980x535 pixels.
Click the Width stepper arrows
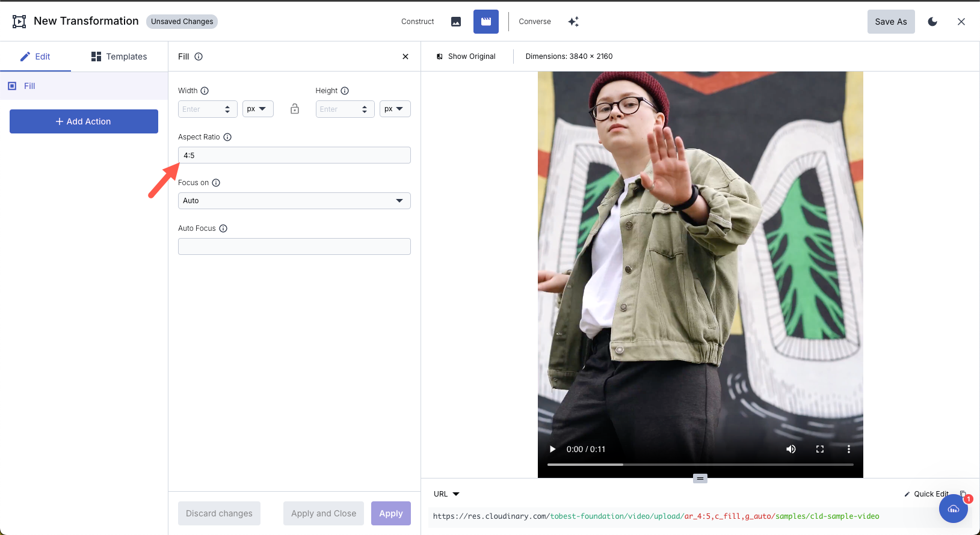coord(227,109)
